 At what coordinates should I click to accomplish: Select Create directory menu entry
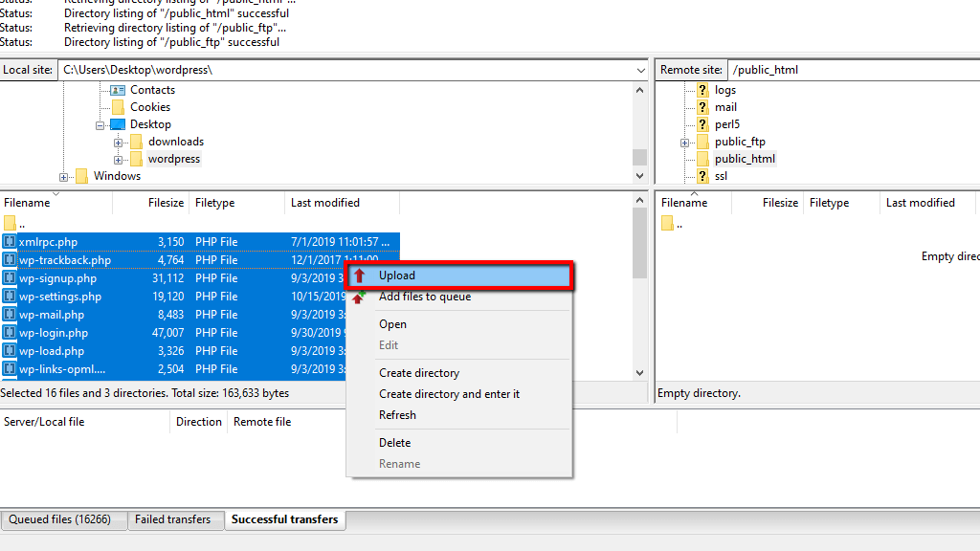(459, 373)
